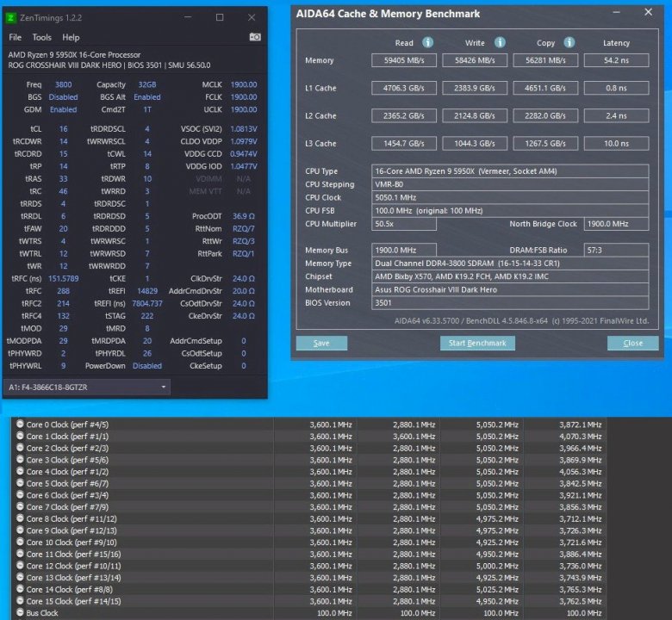The image size is (672, 620).
Task: Open the memory module A1 dropdown
Action: pyautogui.click(x=86, y=387)
